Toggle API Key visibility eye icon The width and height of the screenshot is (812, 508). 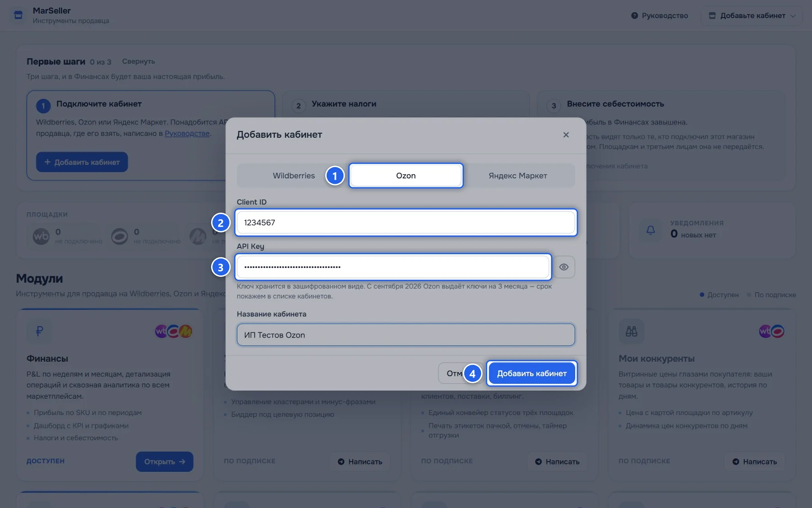coord(563,267)
